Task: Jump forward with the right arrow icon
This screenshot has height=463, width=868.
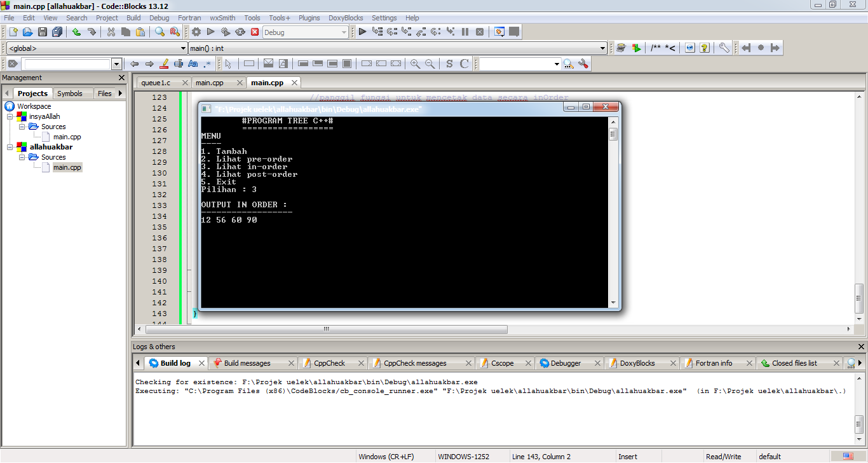Action: click(775, 48)
